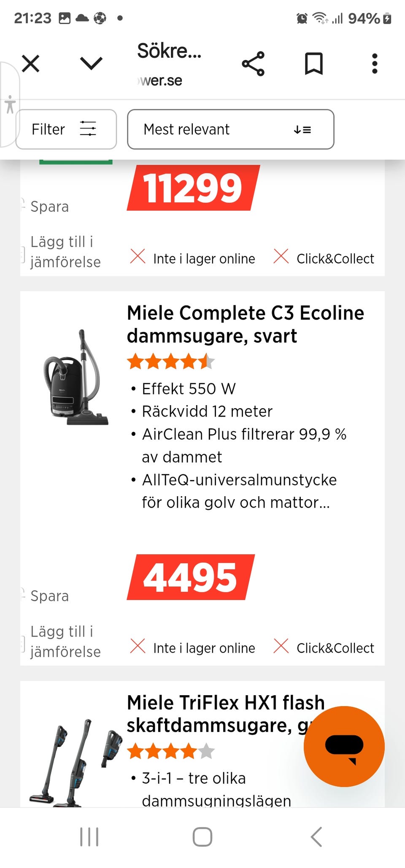Open the Filter options
This screenshot has height=868, width=405.
(66, 129)
